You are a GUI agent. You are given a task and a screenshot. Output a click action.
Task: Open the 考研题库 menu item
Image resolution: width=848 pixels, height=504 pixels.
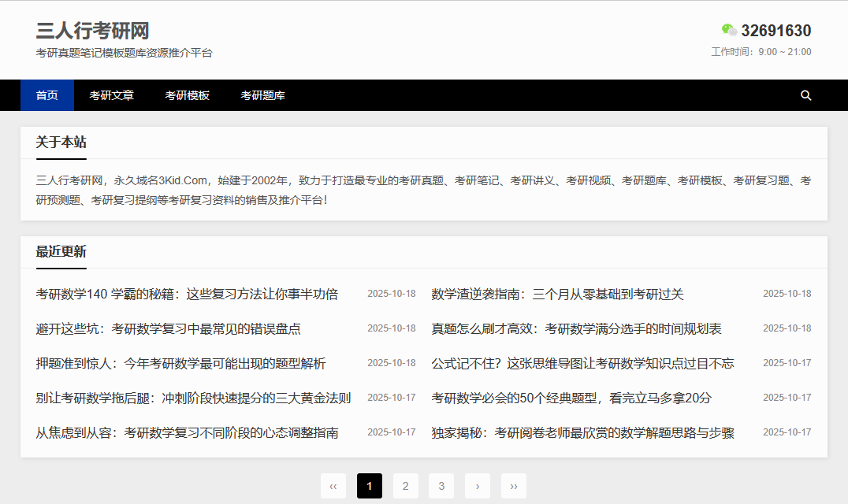262,95
